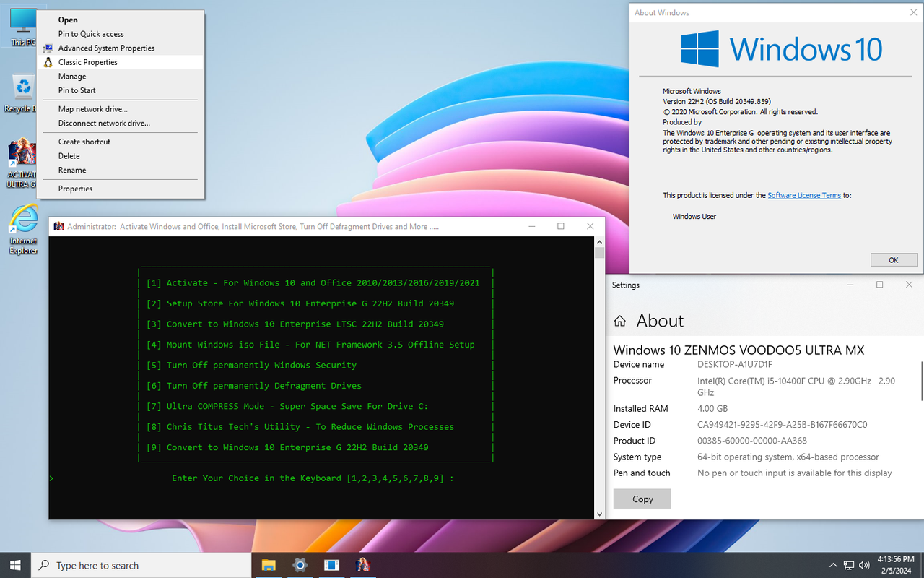
Task: Close the Administrator console window
Action: [x=590, y=226]
